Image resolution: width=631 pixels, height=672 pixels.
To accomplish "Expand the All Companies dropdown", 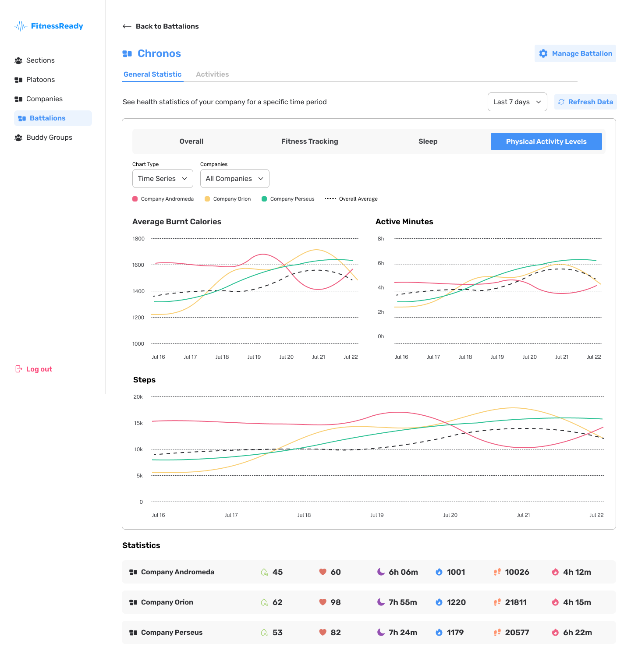I will click(x=234, y=178).
